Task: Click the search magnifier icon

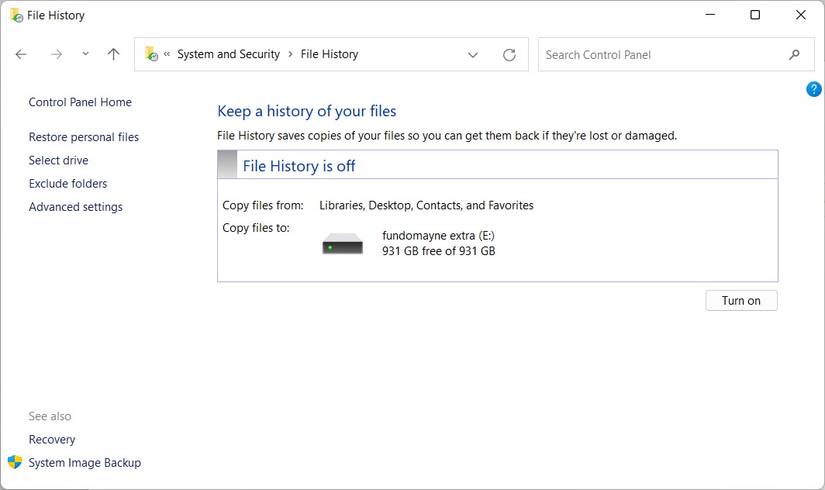Action: 795,55
